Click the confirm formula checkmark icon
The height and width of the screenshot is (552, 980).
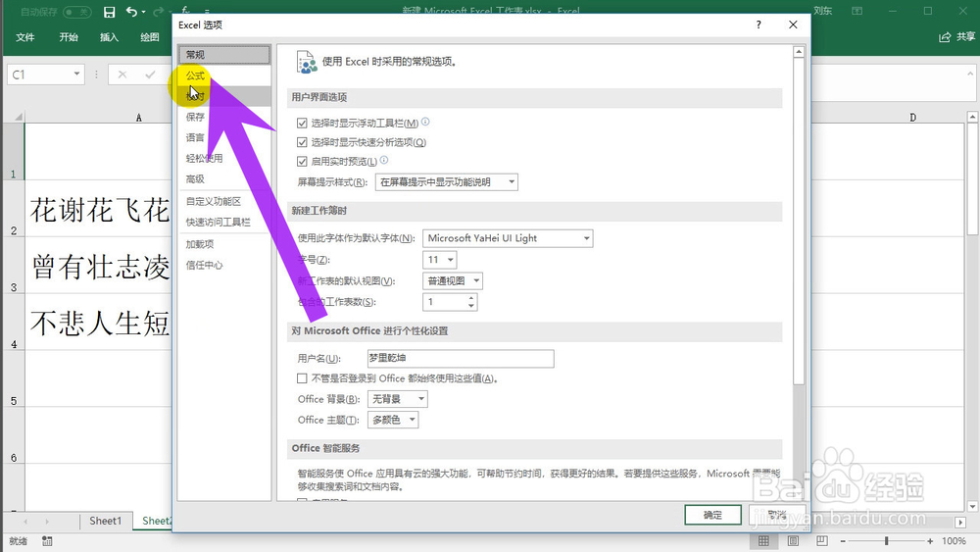pyautogui.click(x=150, y=75)
